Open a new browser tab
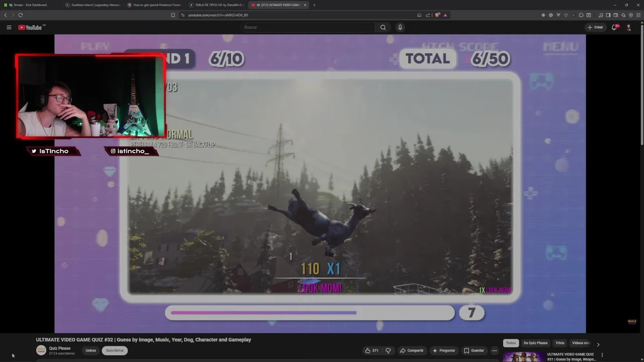 click(314, 5)
